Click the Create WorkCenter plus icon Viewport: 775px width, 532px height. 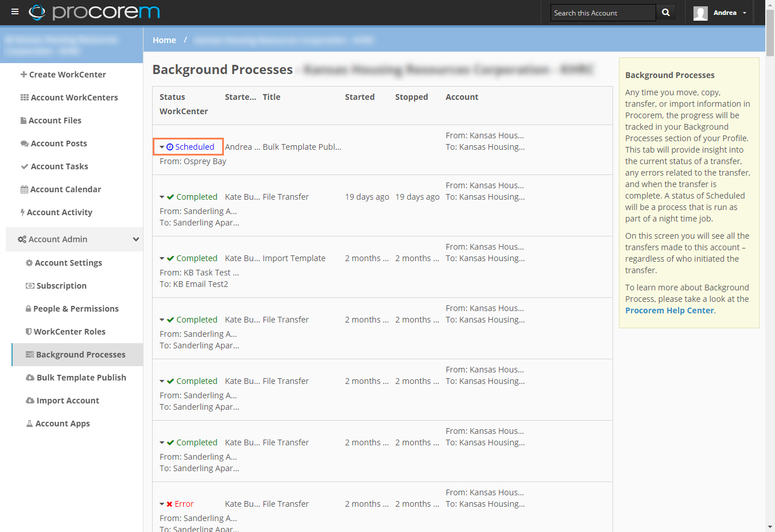24,75
